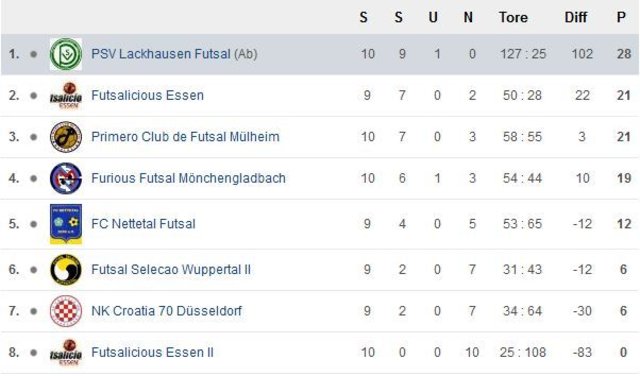
Task: Open Futsal Selecao Wuppertal II link
Action: tap(171, 270)
